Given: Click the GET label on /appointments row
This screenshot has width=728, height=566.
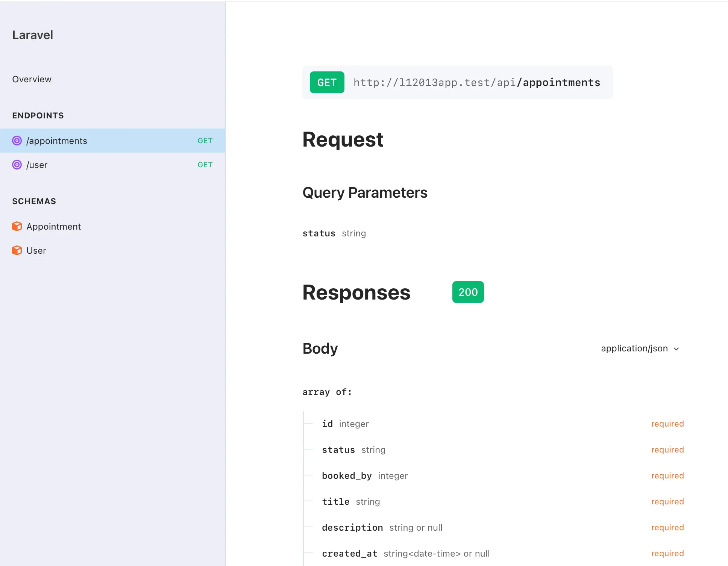Looking at the screenshot, I should click(205, 141).
